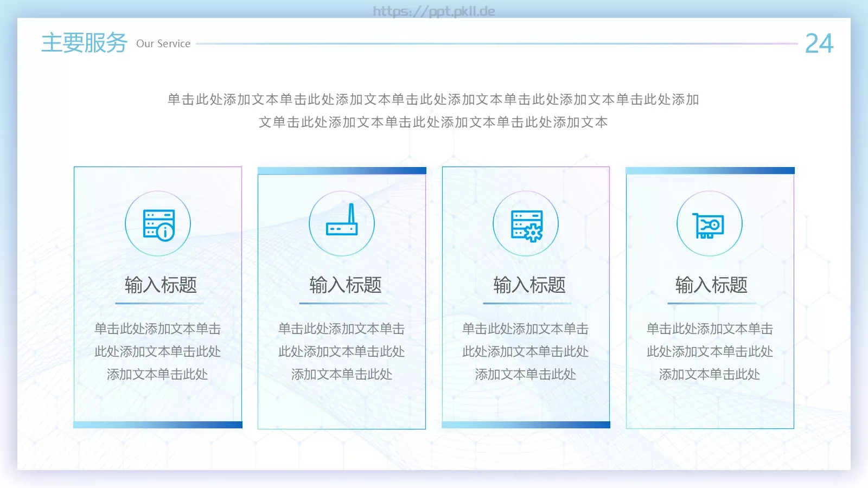Click the server settings gear icon
The height and width of the screenshot is (488, 868).
click(526, 226)
